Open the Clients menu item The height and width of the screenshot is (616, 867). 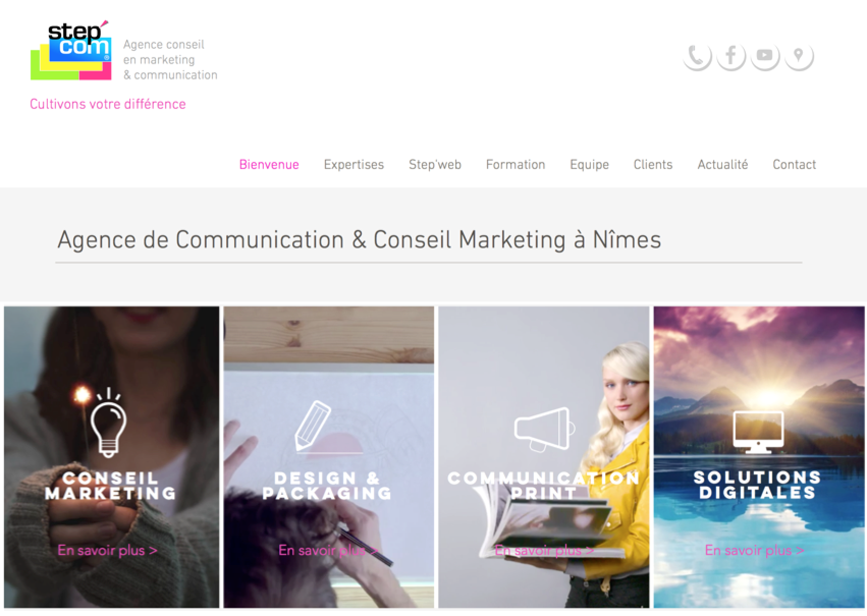tap(653, 165)
